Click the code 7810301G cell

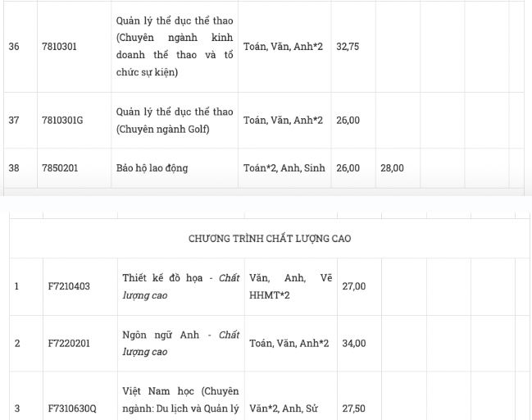click(x=62, y=120)
